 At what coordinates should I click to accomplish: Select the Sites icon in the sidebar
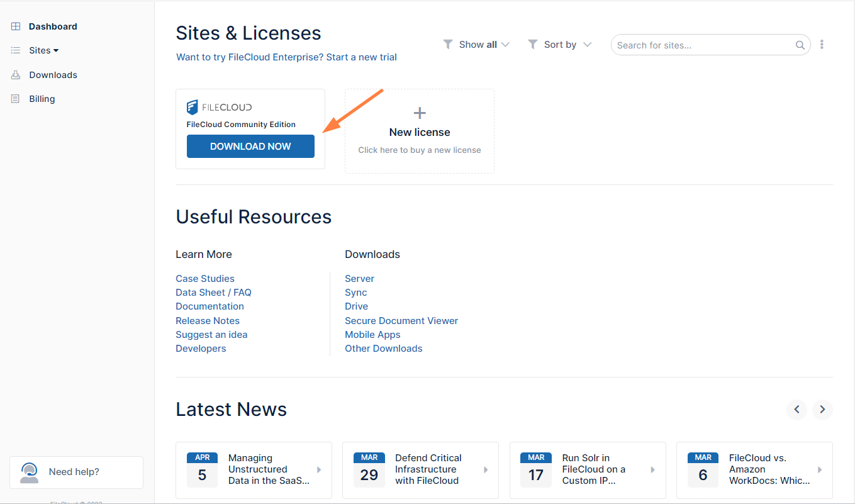15,50
